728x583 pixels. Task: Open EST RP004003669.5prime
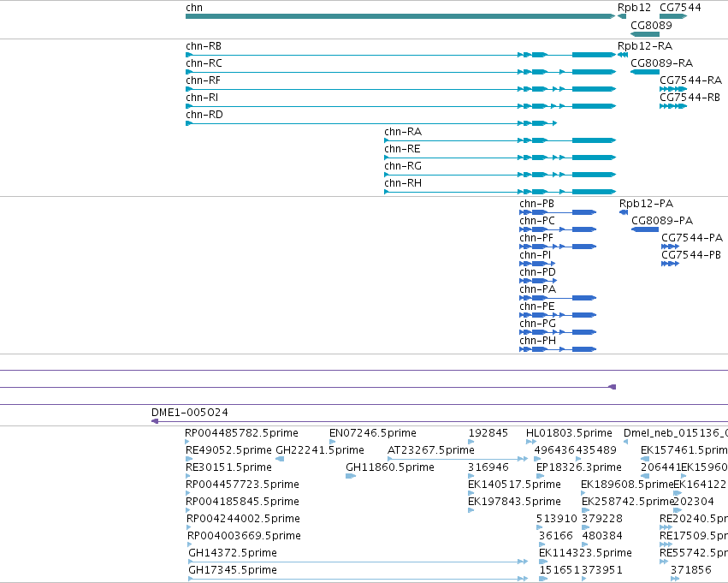[x=244, y=537]
